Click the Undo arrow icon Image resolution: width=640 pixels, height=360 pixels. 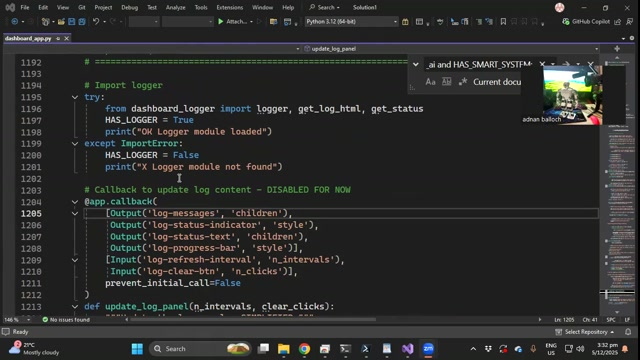[x=96, y=21]
